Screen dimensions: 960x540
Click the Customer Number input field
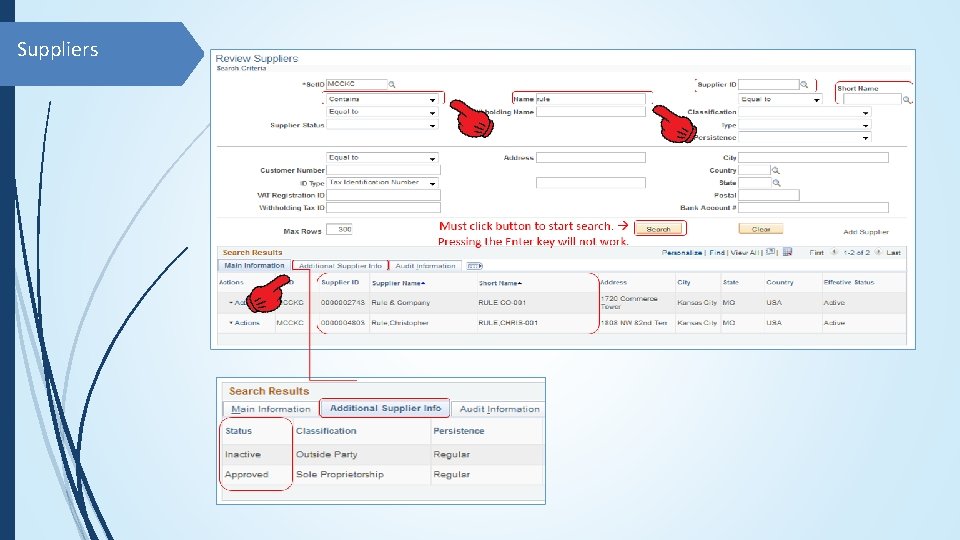click(383, 170)
